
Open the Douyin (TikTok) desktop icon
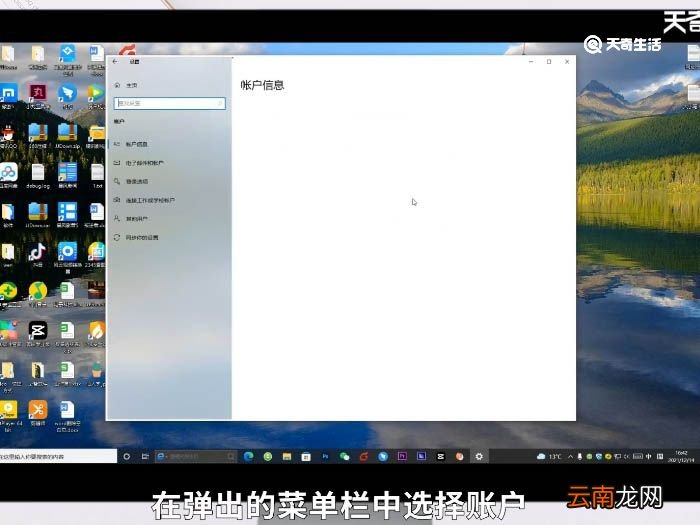pyautogui.click(x=38, y=254)
